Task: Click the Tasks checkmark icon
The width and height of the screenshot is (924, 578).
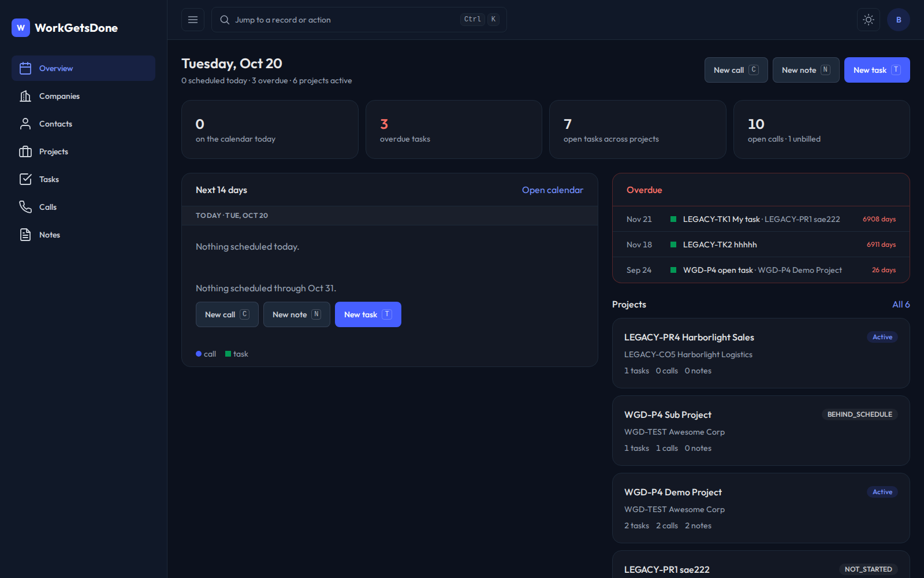Action: click(25, 179)
